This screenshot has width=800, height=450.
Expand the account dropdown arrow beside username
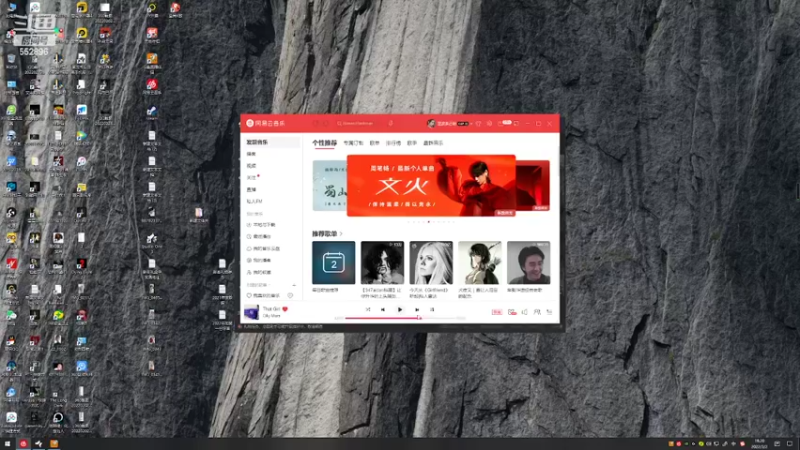pyautogui.click(x=471, y=123)
